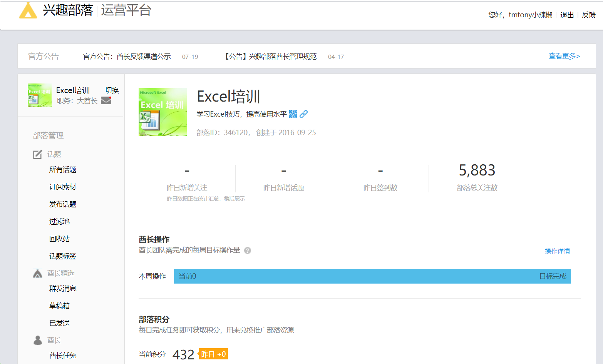Open 草稿箱 in sidebar
The width and height of the screenshot is (603, 364).
[x=59, y=306]
